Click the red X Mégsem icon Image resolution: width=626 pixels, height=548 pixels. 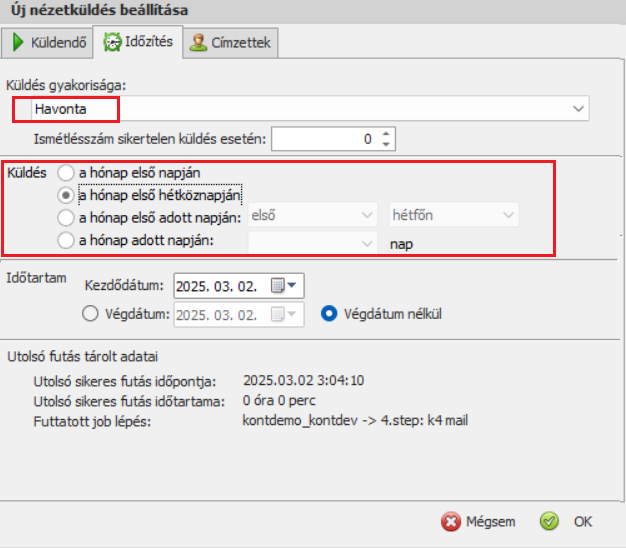pyautogui.click(x=451, y=521)
